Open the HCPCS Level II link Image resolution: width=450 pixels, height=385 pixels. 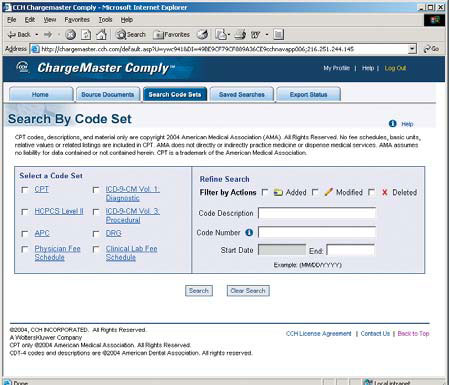pos(59,211)
